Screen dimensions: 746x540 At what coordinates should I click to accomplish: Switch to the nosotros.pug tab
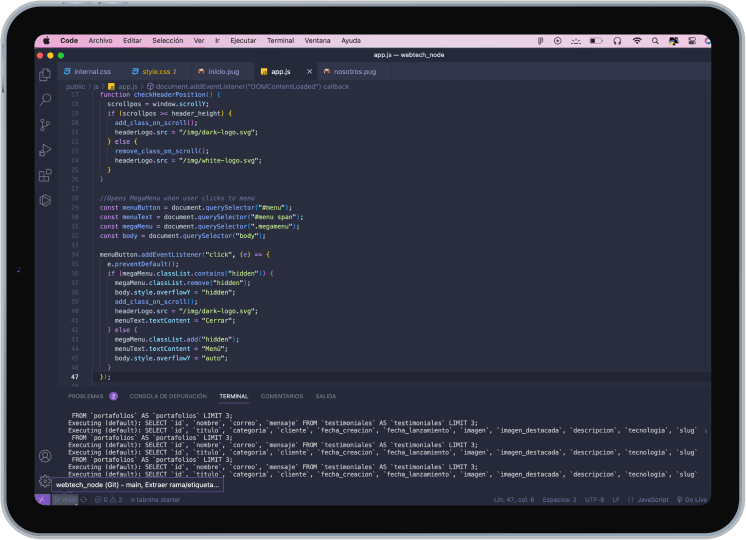[x=354, y=72]
